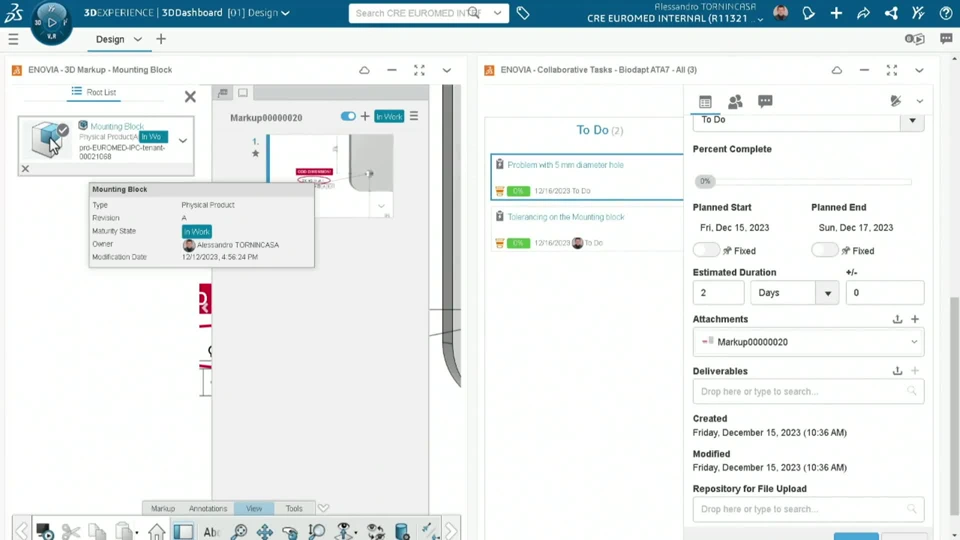Image resolution: width=960 pixels, height=540 pixels.
Task: Click the muted bell subscription icon
Action: [896, 101]
